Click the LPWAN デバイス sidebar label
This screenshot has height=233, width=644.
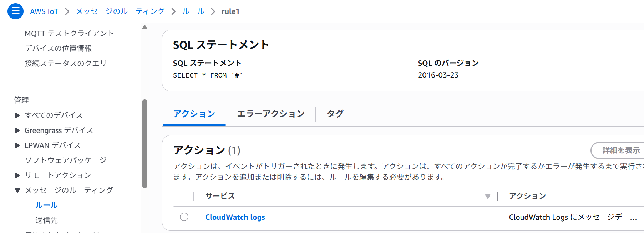point(53,145)
